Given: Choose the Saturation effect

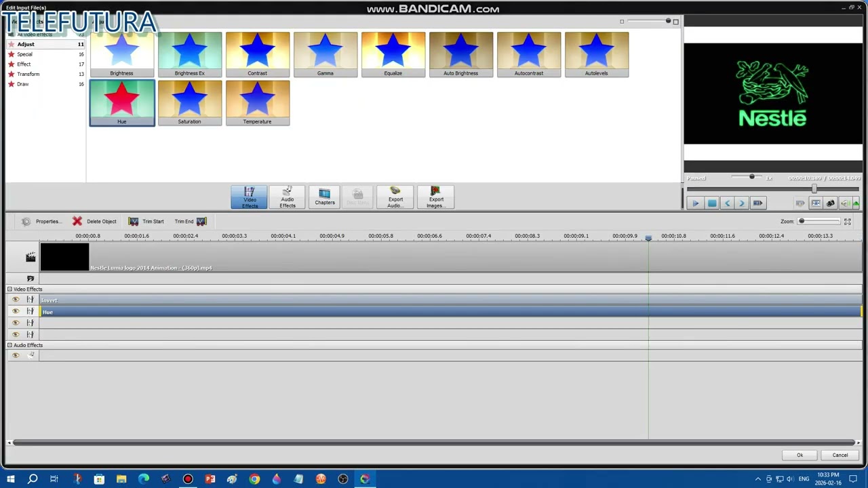Looking at the screenshot, I should [190, 103].
